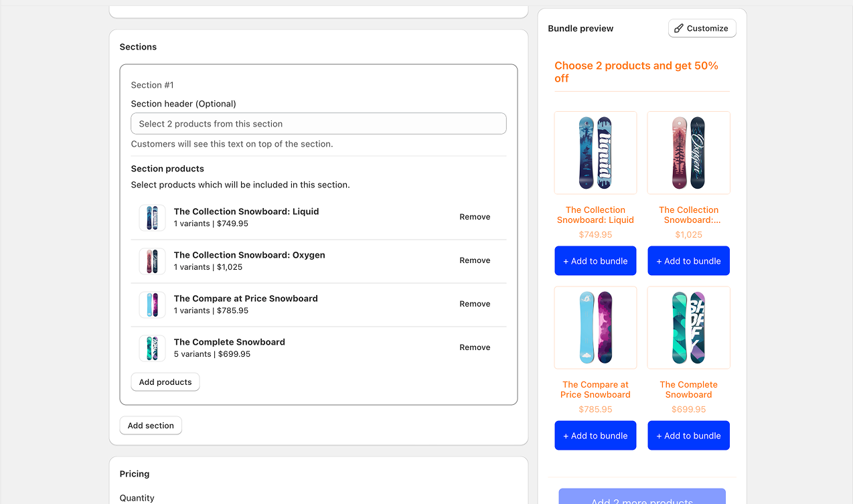Click Oxygen snowboard thumbnail in section products list

152,261
